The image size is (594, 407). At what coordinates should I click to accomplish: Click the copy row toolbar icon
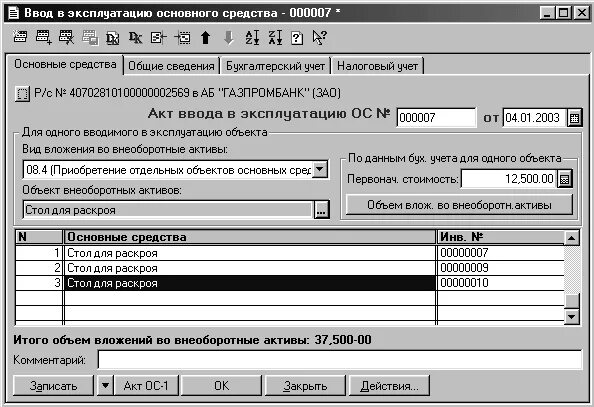tap(90, 38)
